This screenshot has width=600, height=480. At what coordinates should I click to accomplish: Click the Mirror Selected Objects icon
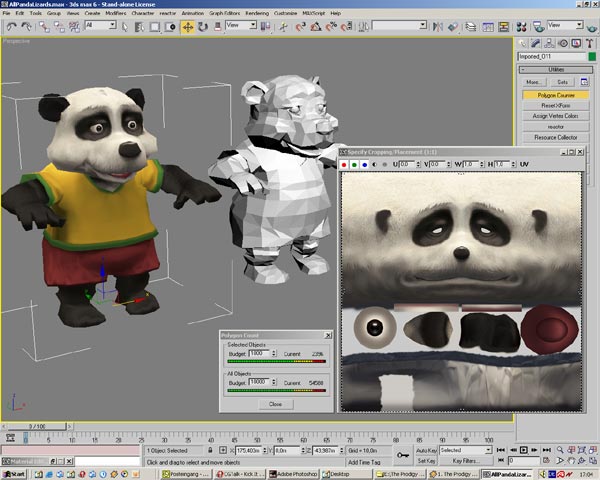pos(437,26)
